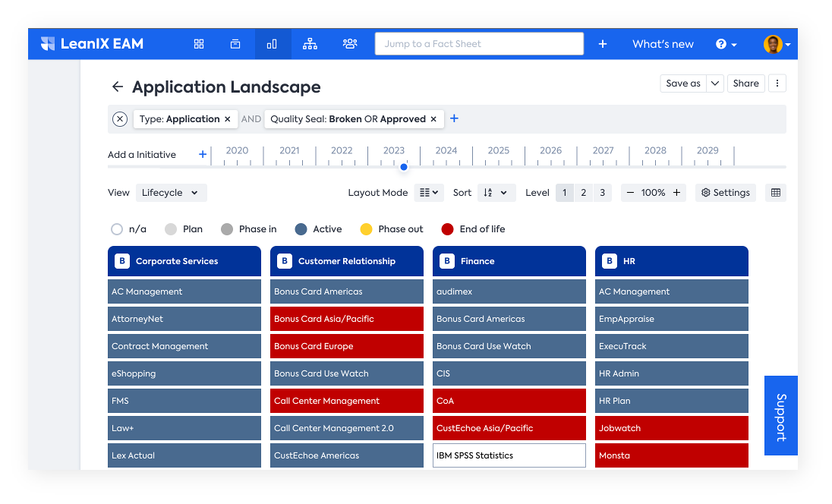This screenshot has width=832, height=504.
Task: Click the Save as button
Action: click(683, 83)
